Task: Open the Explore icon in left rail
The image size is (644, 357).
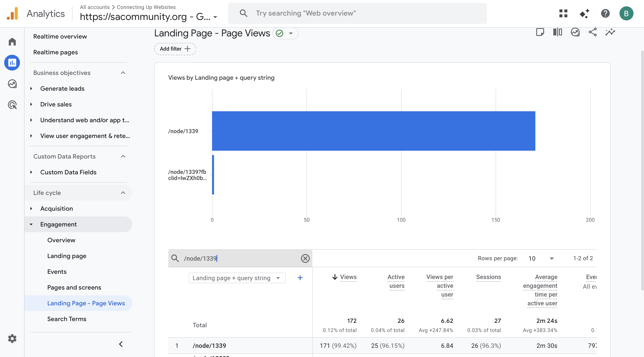Action: click(12, 84)
